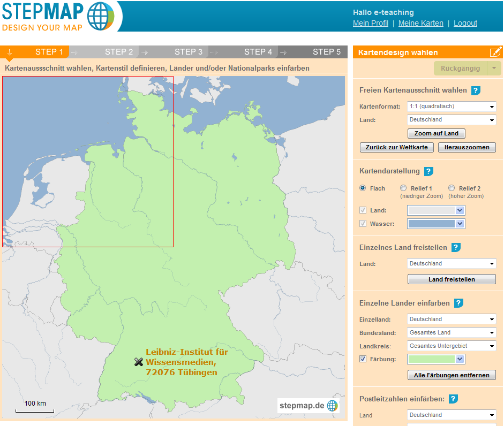
Task: Select the Relief 1 radio button
Action: click(403, 188)
